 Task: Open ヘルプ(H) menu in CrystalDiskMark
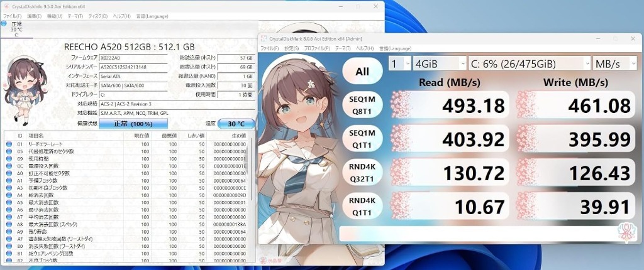pyautogui.click(x=365, y=48)
